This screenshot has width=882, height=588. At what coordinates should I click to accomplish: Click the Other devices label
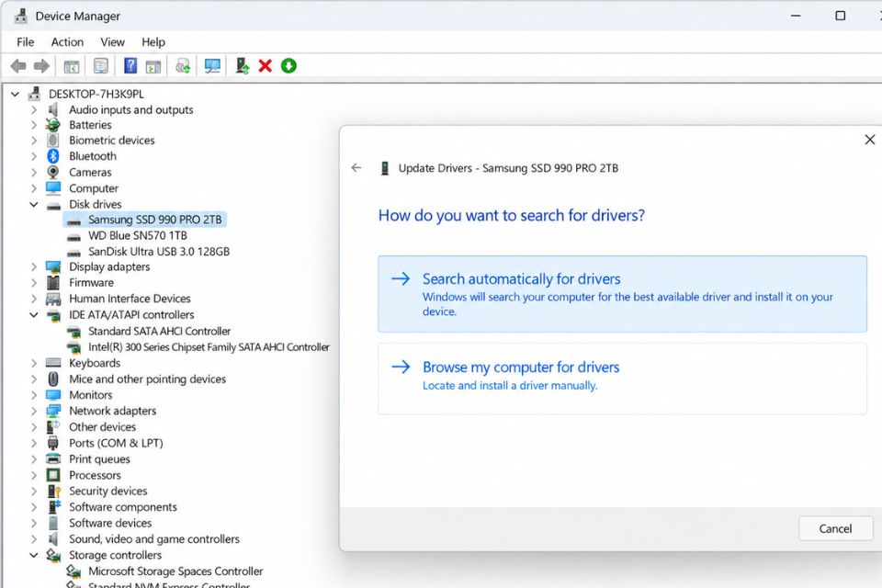pos(102,426)
